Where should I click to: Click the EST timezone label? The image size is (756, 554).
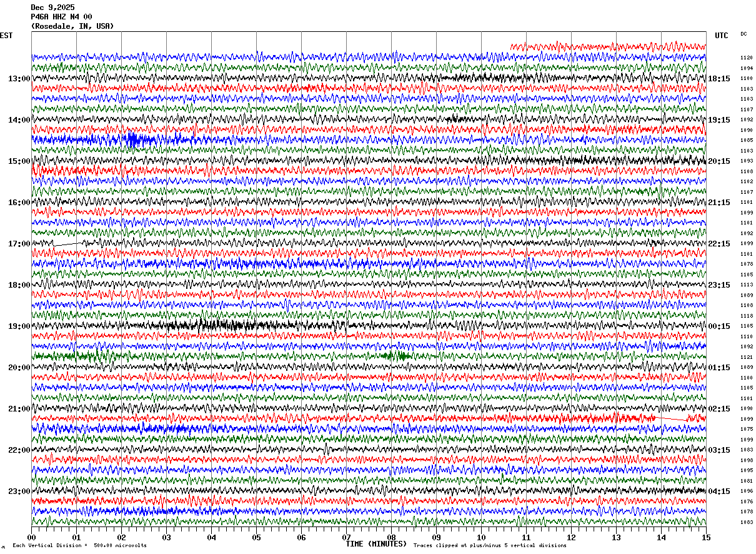(x=6, y=36)
